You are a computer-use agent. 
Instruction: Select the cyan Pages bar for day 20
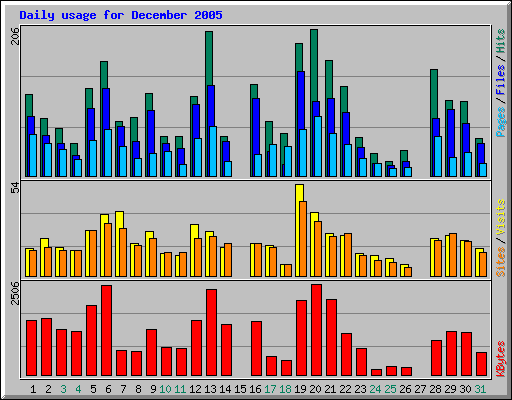[x=318, y=146]
